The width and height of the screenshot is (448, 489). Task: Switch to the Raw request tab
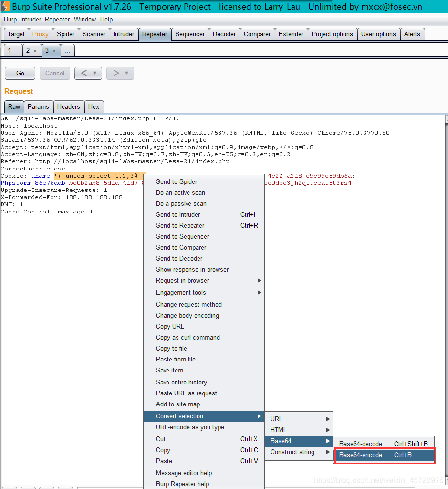pyautogui.click(x=14, y=106)
